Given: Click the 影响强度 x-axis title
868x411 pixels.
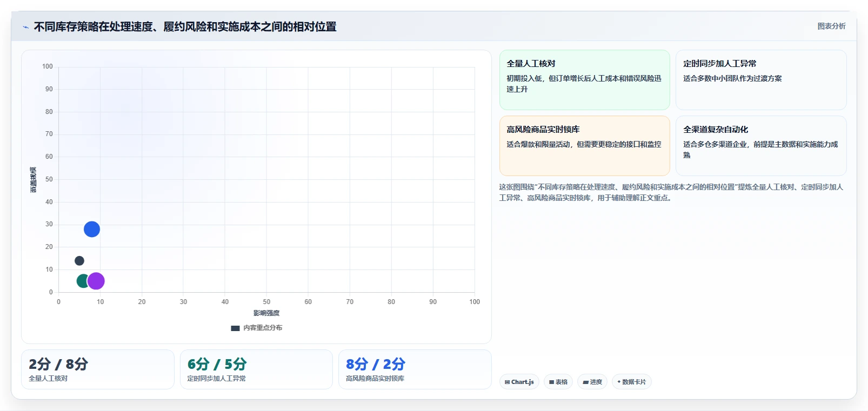Looking at the screenshot, I should pyautogui.click(x=266, y=313).
